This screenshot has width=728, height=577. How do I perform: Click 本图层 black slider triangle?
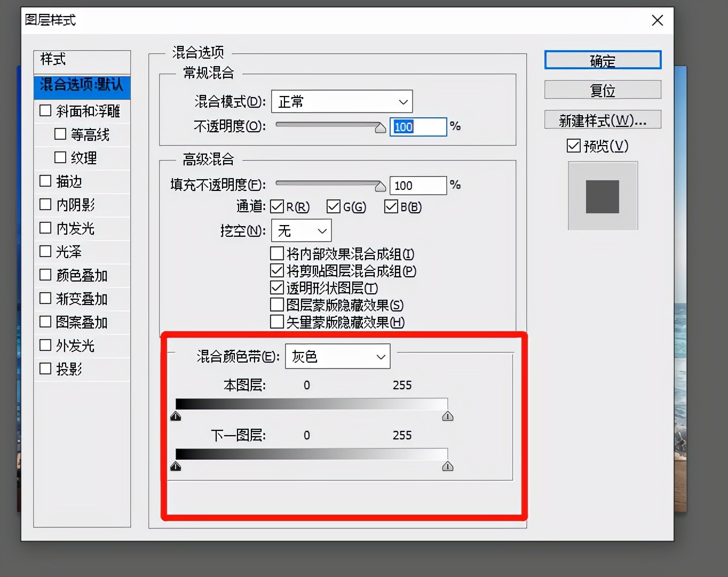tap(176, 416)
